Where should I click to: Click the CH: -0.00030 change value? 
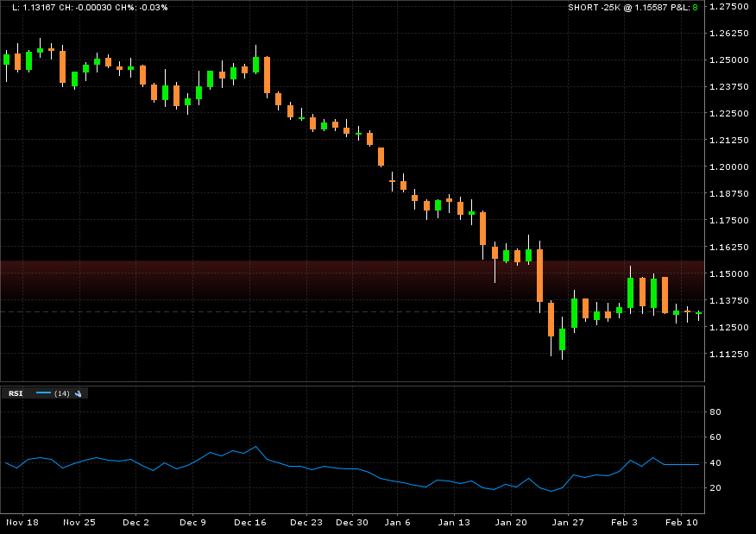click(85, 7)
